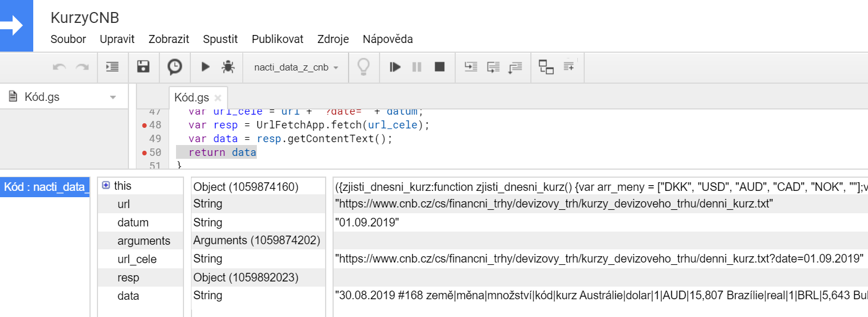This screenshot has width=868, height=317.
Task: Click the Step into debugger icon
Action: pos(471,67)
